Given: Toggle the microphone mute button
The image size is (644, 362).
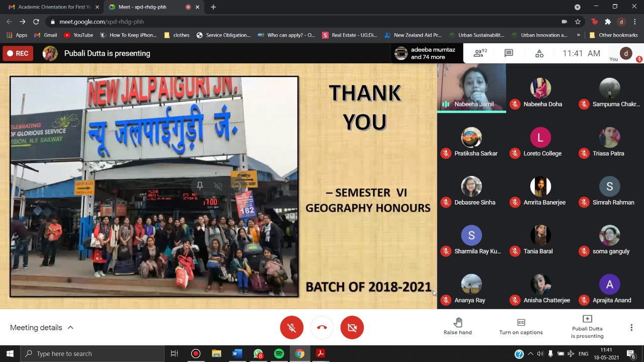Looking at the screenshot, I should point(292,328).
